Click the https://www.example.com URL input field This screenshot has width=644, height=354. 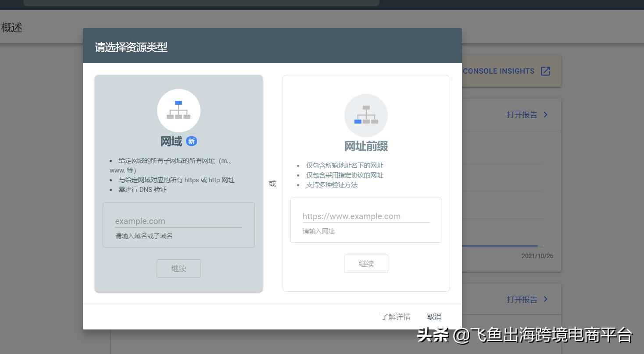point(366,216)
